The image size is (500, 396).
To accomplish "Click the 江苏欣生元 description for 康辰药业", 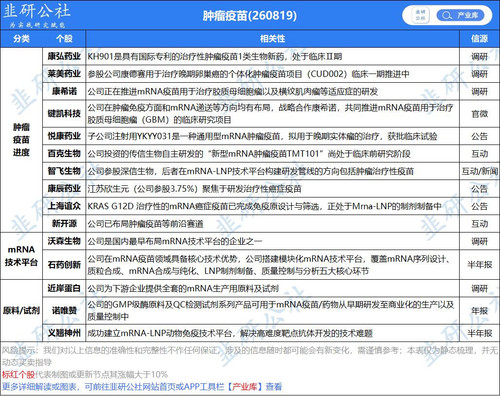I will [194, 189].
